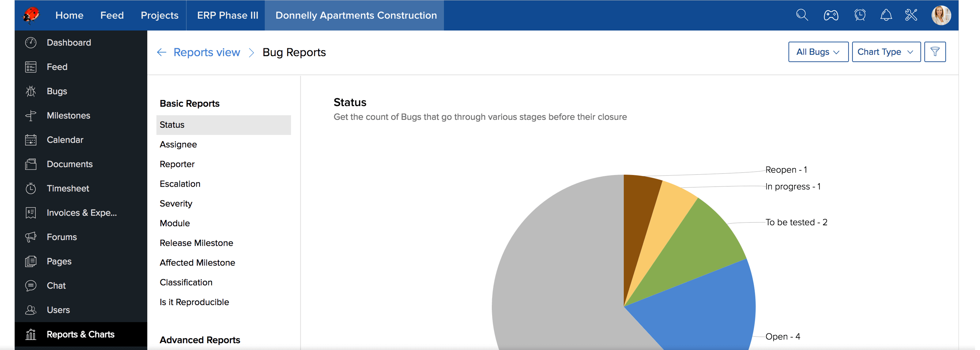Click the Pages sidebar icon

pos(31,262)
